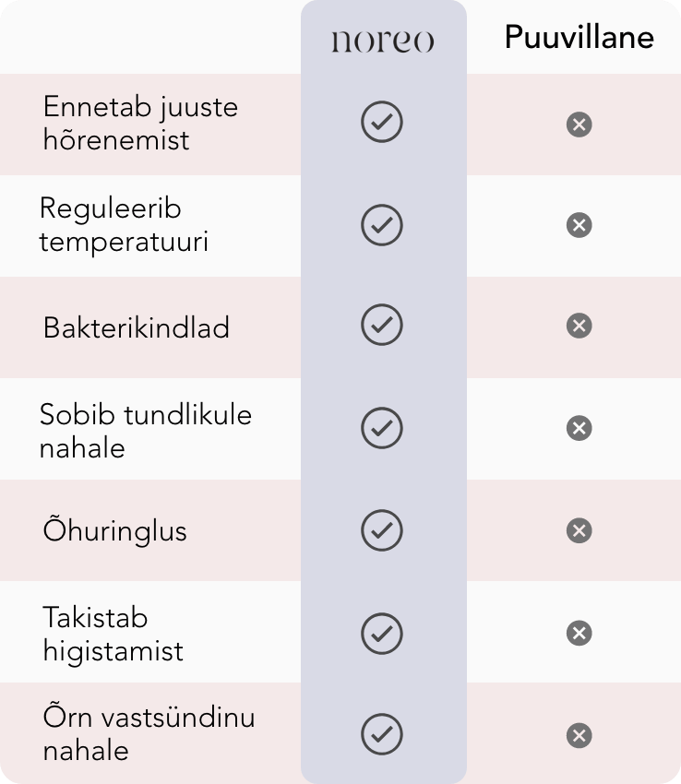
Task: Click the noreo logo in header
Action: [x=382, y=41]
